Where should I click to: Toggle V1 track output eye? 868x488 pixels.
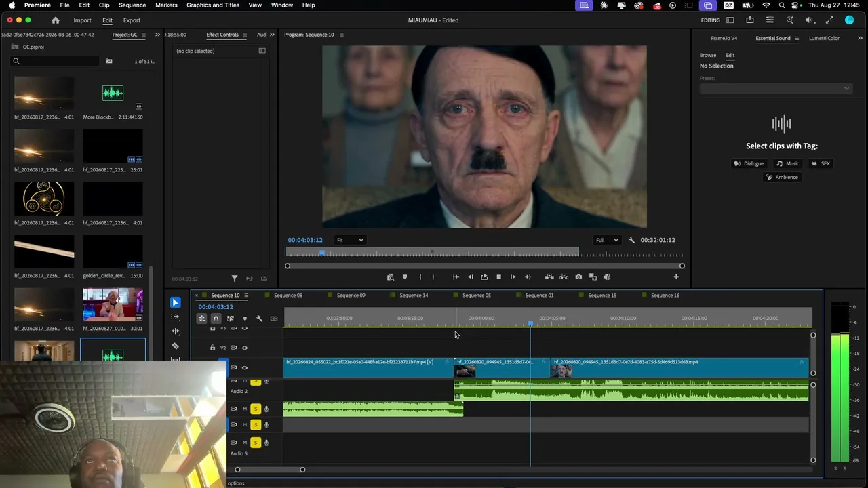[x=245, y=368]
